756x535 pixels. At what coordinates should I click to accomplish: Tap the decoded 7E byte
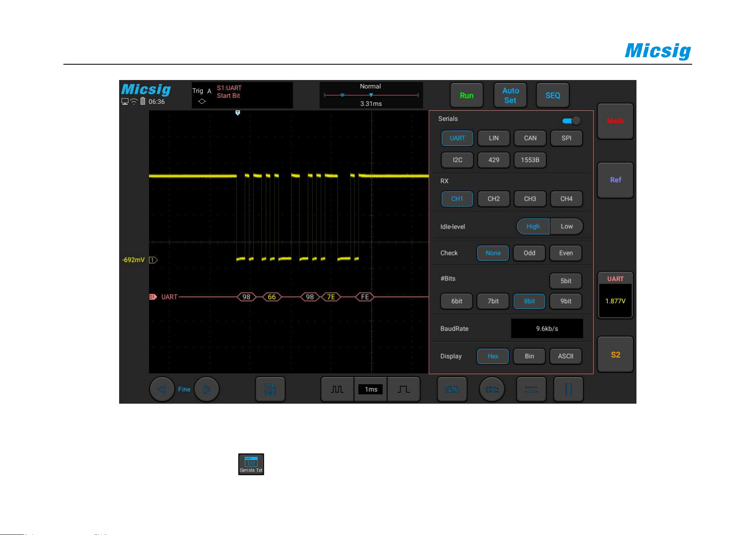tap(331, 297)
